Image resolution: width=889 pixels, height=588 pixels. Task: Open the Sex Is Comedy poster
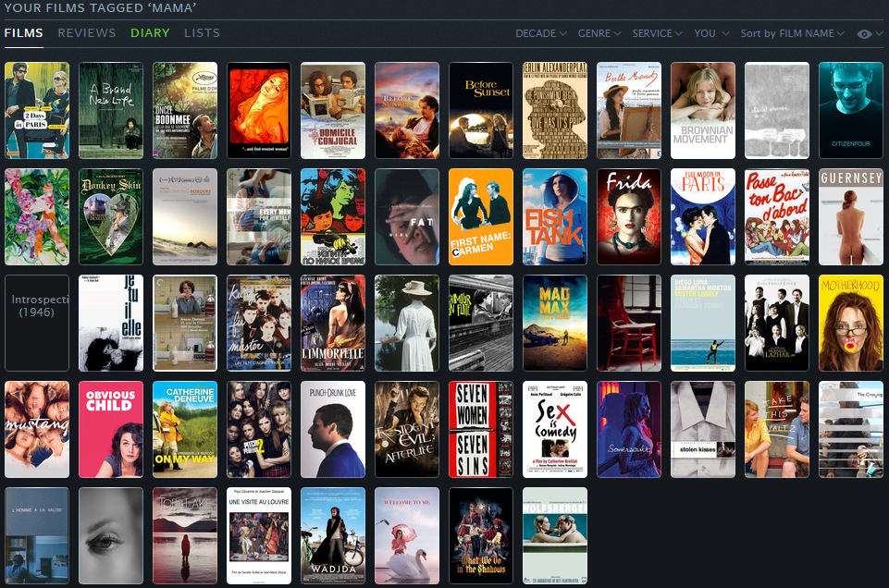(555, 429)
